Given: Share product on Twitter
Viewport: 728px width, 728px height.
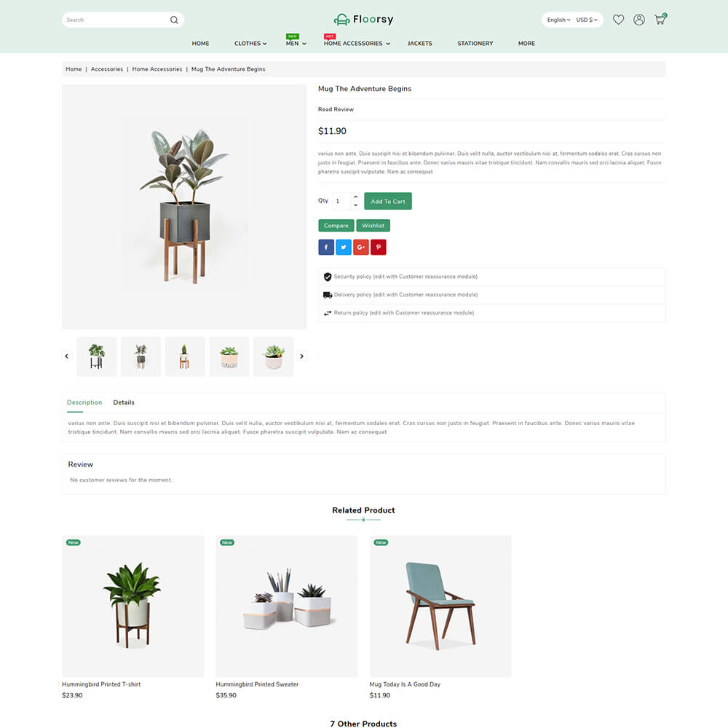Looking at the screenshot, I should click(x=344, y=247).
